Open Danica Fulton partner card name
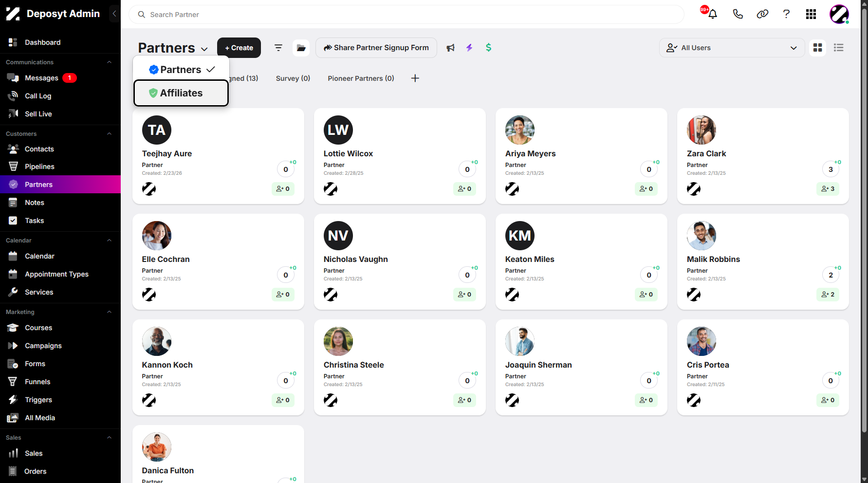This screenshot has height=483, width=868. click(168, 471)
